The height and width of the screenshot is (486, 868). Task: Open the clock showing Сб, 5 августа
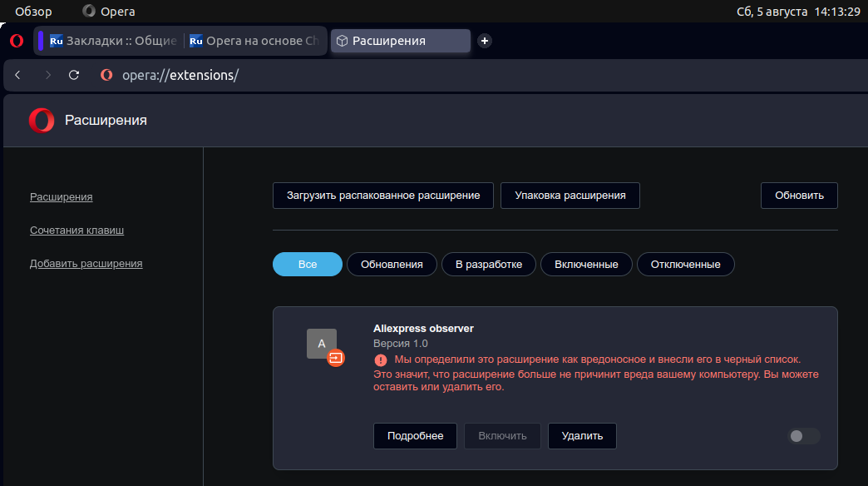pos(798,12)
